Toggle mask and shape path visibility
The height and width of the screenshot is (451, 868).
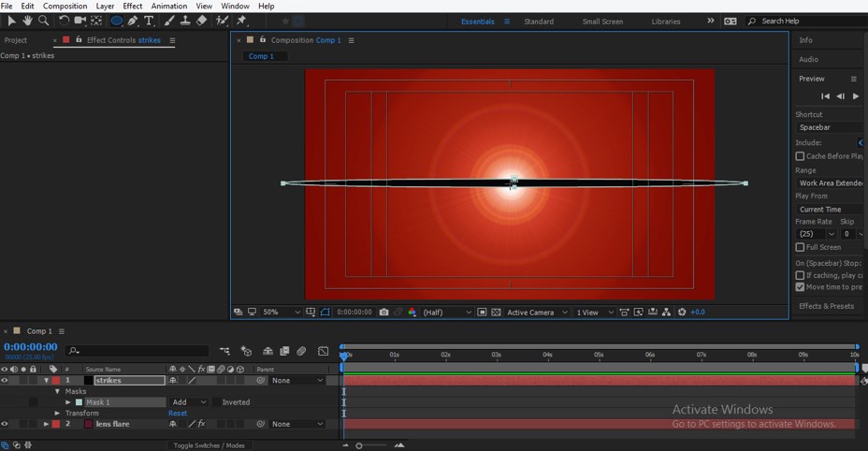coord(325,312)
